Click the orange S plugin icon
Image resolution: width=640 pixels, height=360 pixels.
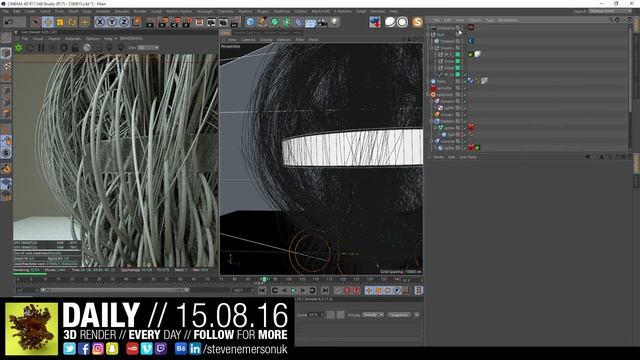[x=417, y=22]
